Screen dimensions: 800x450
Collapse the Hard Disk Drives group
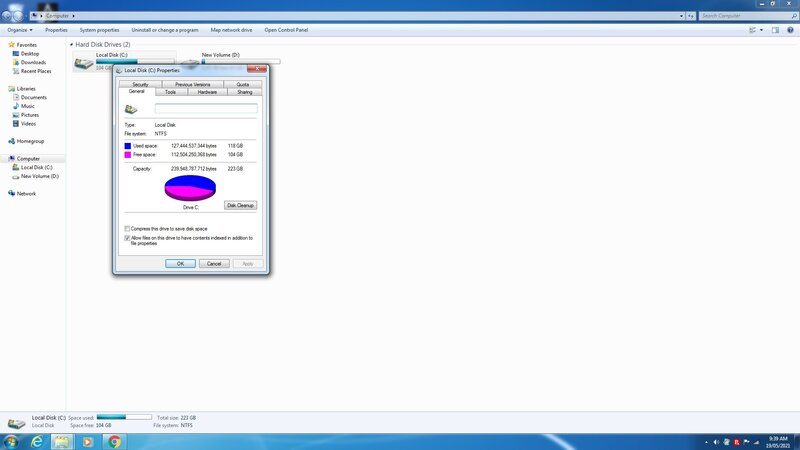coord(71,44)
